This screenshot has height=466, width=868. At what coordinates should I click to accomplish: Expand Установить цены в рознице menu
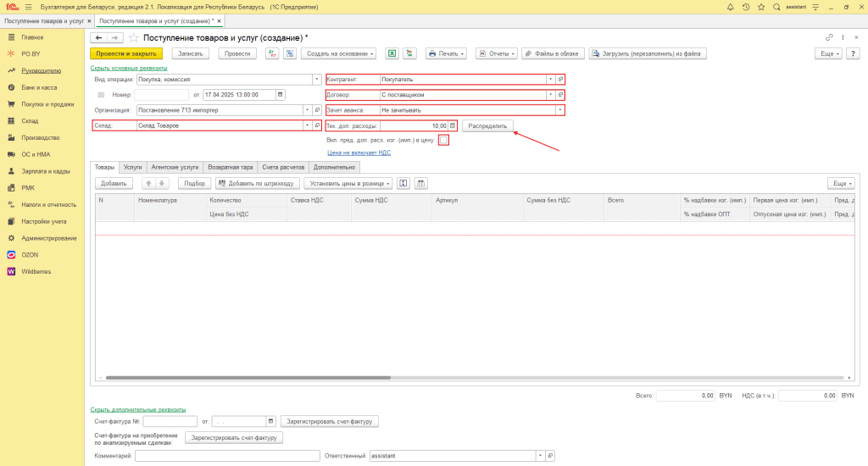coord(348,183)
